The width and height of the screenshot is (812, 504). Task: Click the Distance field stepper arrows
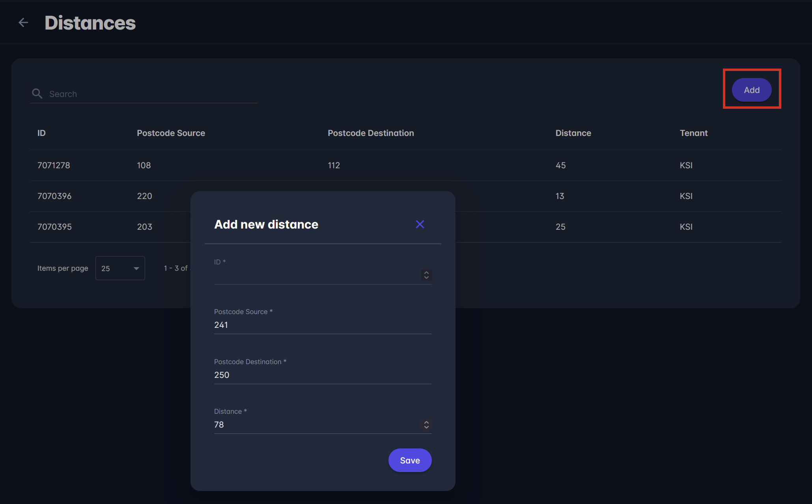point(426,424)
